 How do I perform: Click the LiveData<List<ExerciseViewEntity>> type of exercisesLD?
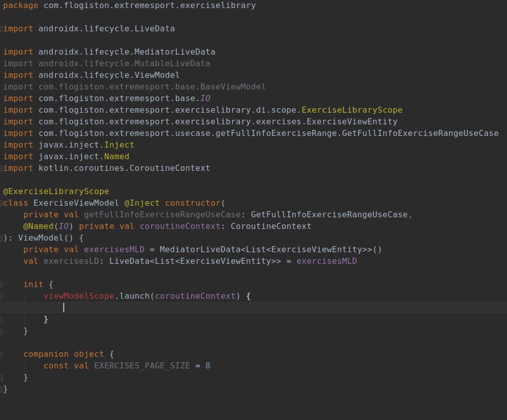(195, 261)
